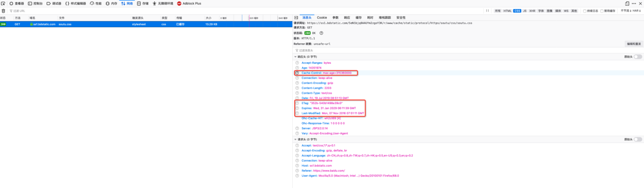The height and width of the screenshot is (188, 644).
Task: Open the 性能 performance panel
Action: [x=96, y=3]
